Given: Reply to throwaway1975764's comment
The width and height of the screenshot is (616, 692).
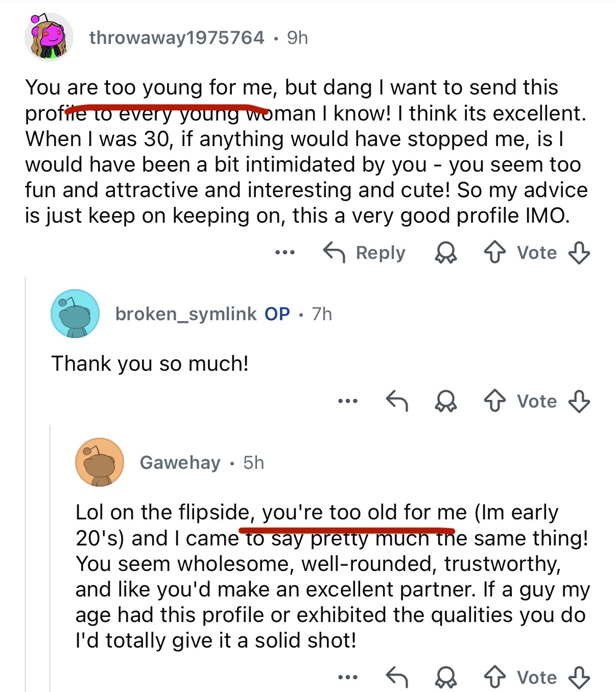Looking at the screenshot, I should point(364,252).
